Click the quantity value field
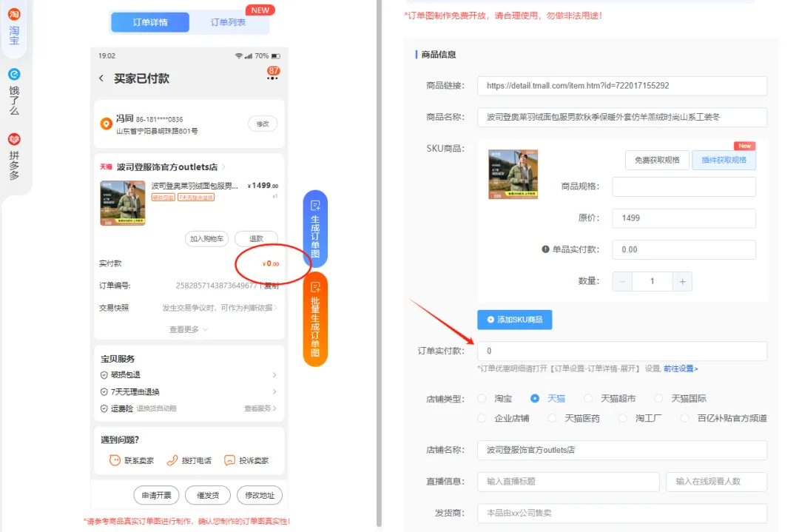 click(653, 281)
